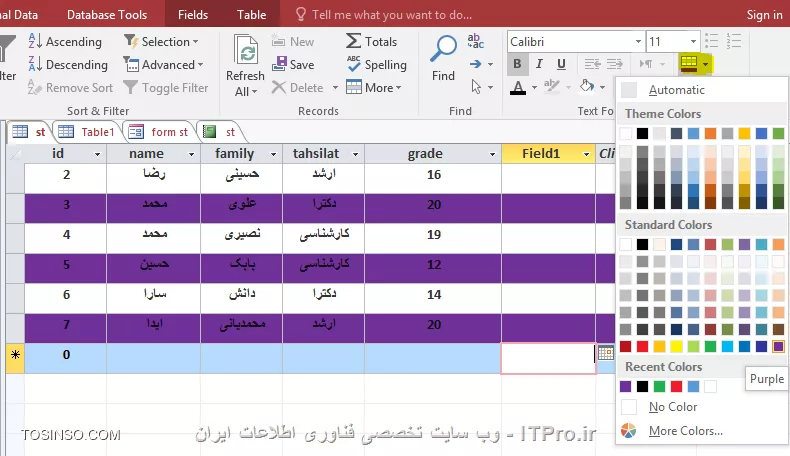The image size is (790, 456).
Task: Sort records Descending
Action: tap(68, 64)
